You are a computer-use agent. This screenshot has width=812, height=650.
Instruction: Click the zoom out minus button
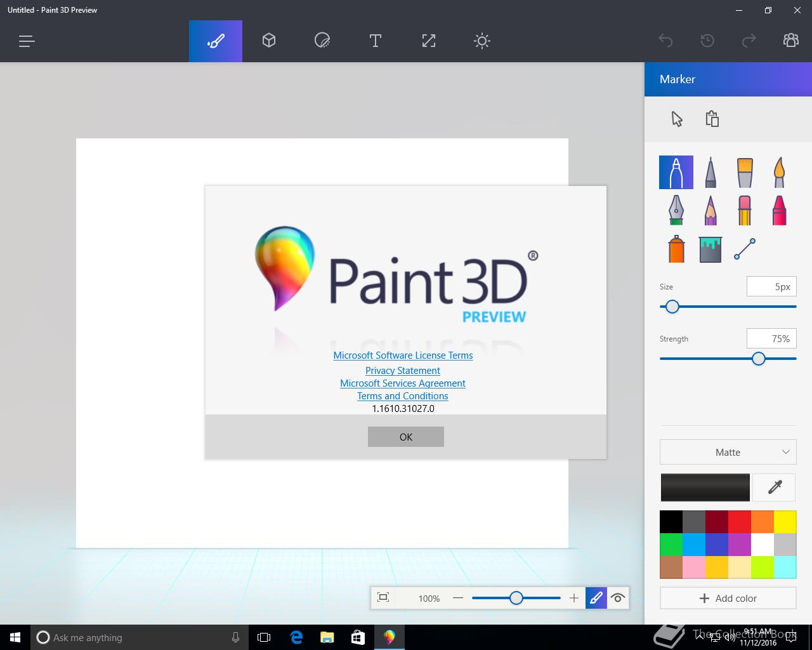click(458, 598)
